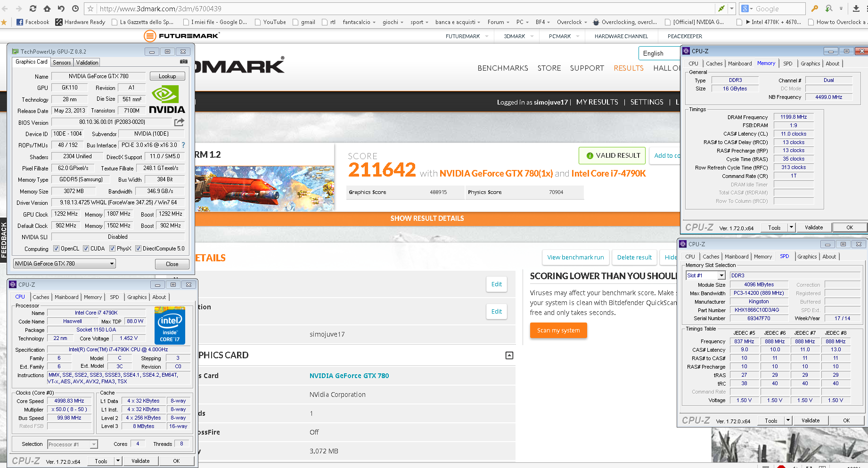Open Tools dropdown arrow in CPU-Z SPD window
The width and height of the screenshot is (868, 468).
(x=788, y=420)
